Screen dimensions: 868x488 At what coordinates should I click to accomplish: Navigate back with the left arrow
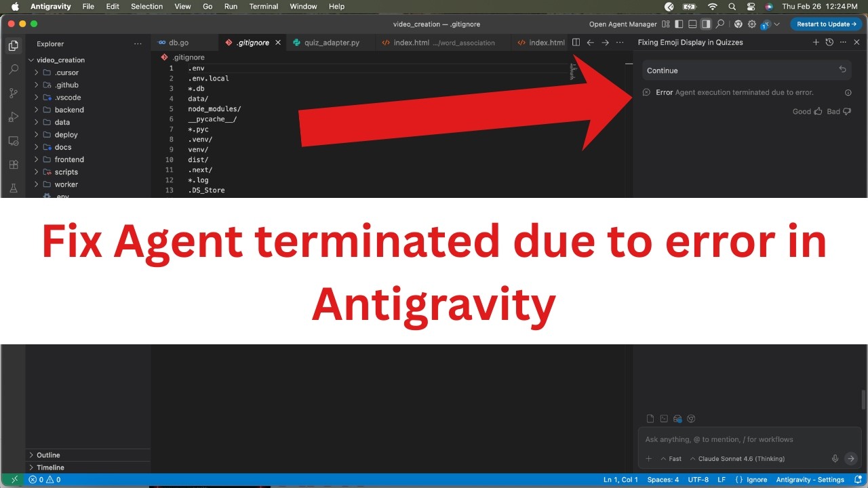pyautogui.click(x=590, y=42)
